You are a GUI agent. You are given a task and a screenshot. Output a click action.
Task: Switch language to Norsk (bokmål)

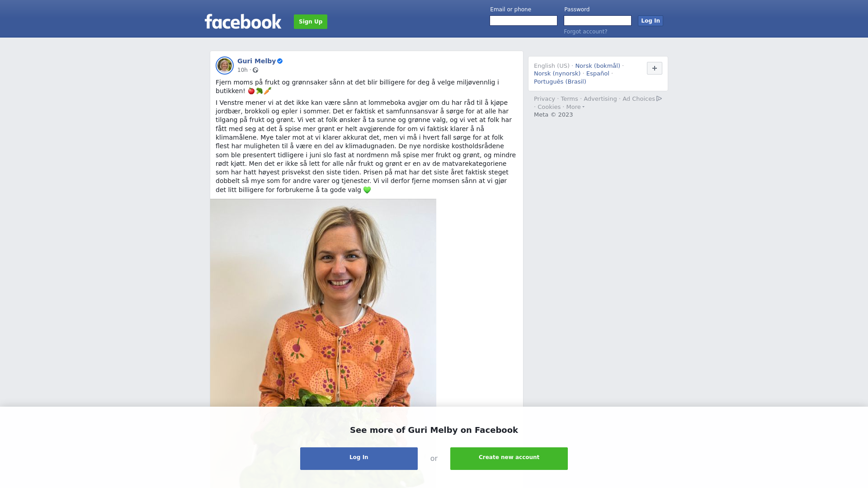[598, 66]
